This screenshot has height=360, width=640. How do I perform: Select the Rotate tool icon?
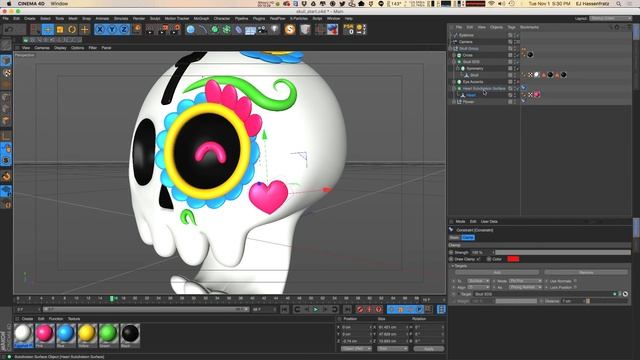[x=72, y=29]
